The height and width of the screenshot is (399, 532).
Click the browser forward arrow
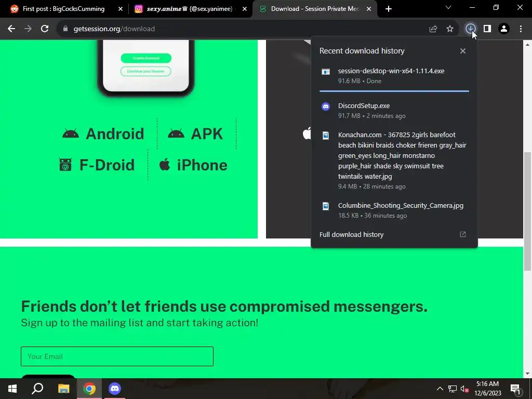[x=28, y=29]
